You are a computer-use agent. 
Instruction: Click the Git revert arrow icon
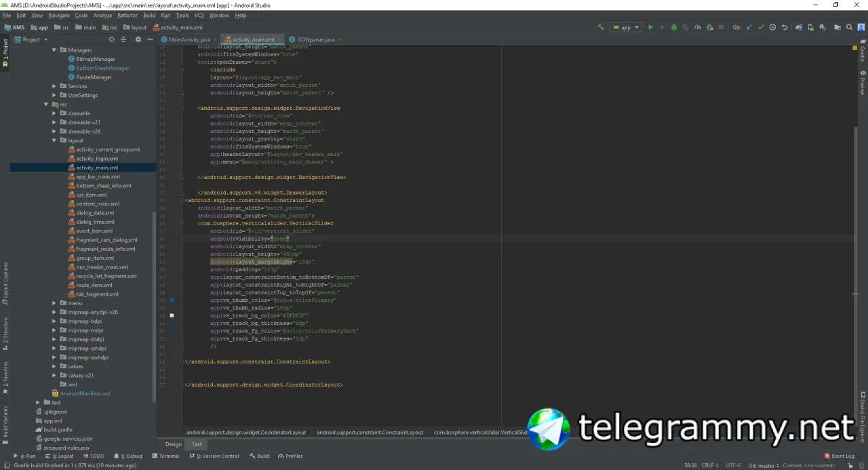785,28
